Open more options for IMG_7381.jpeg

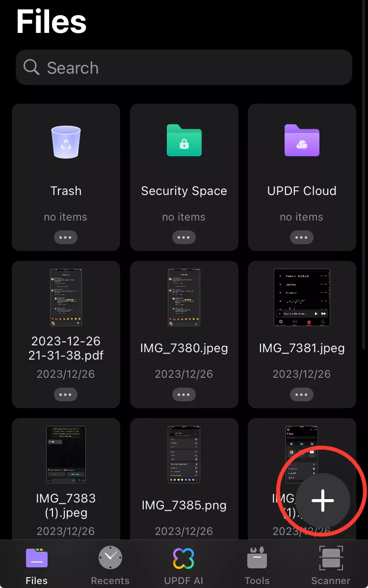[301, 394]
